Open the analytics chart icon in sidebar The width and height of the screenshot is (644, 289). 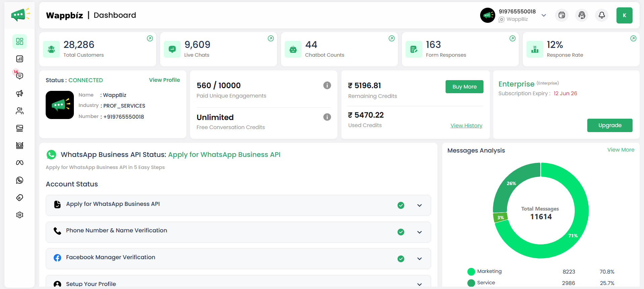click(x=20, y=59)
